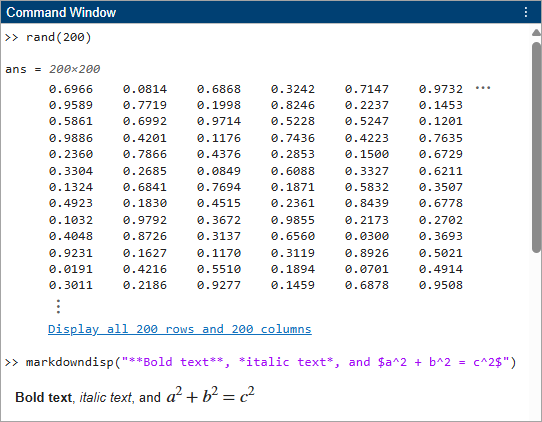Image resolution: width=542 pixels, height=422 pixels.
Task: Open the Command Window three-dot actions menu
Action: pyautogui.click(x=526, y=12)
